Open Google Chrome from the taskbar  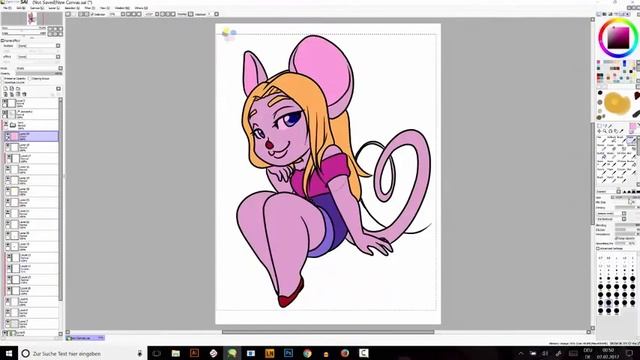click(307, 353)
